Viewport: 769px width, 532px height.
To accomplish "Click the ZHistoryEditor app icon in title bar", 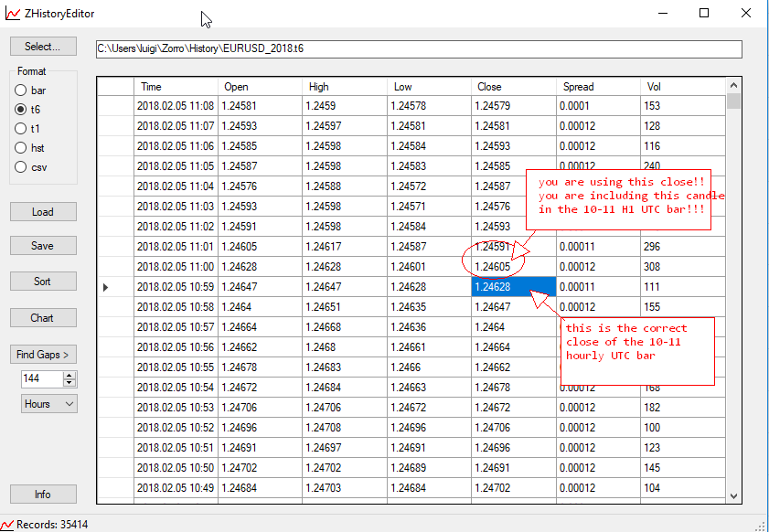I will point(11,14).
